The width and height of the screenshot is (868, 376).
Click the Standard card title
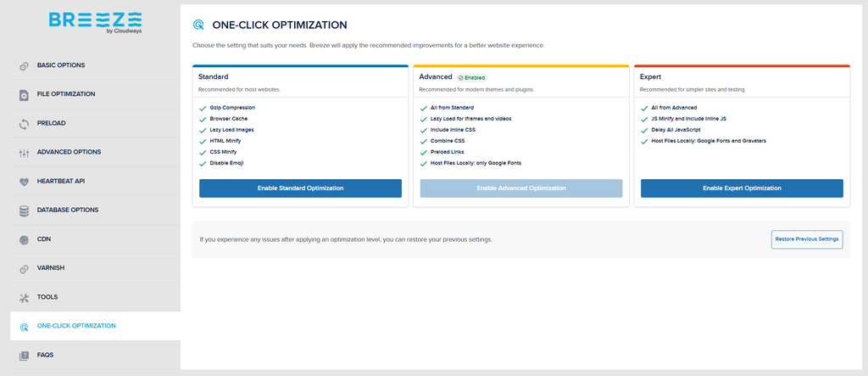[213, 77]
